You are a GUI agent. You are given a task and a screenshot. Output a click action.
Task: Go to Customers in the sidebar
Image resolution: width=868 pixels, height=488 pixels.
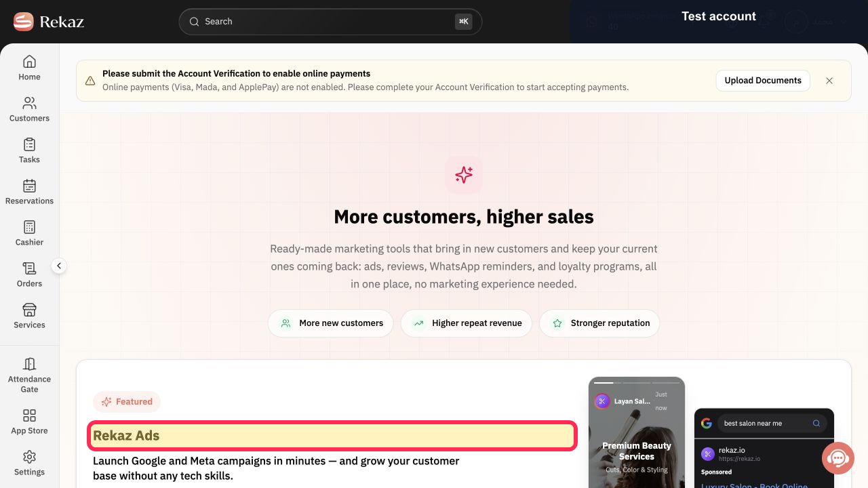(29, 109)
